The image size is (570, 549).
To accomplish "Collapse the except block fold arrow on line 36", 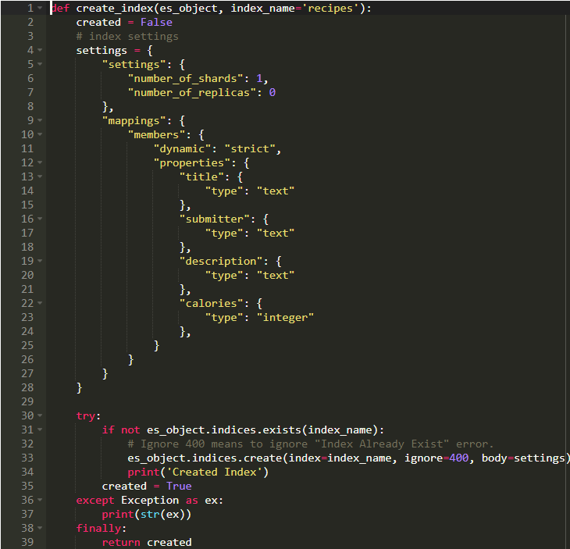I will coord(40,500).
